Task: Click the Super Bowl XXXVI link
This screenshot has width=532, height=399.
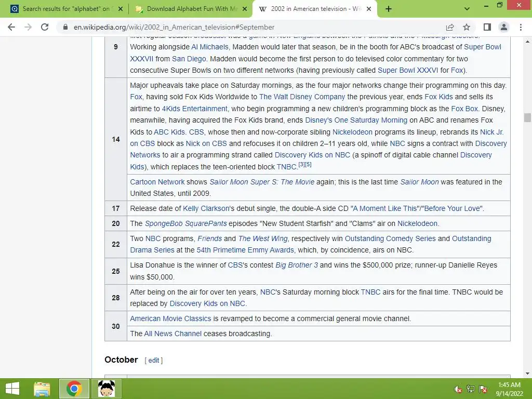Action: coord(408,70)
